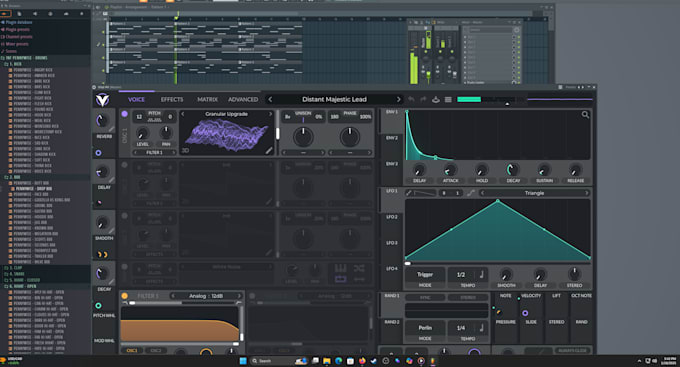Click the Windows Start button
Screen dimensions: 680x367
coord(243,361)
